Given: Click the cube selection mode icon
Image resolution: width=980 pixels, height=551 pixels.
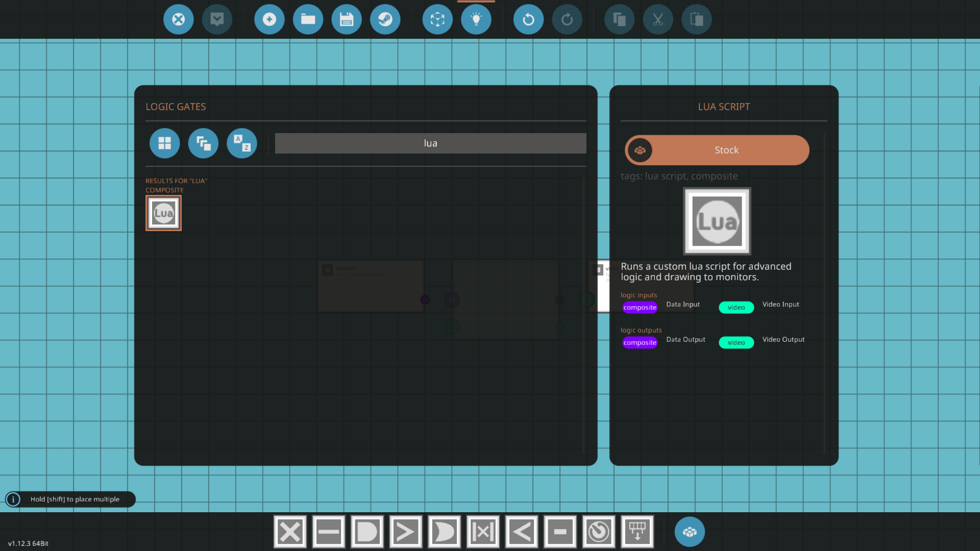Looking at the screenshot, I should coord(437,19).
